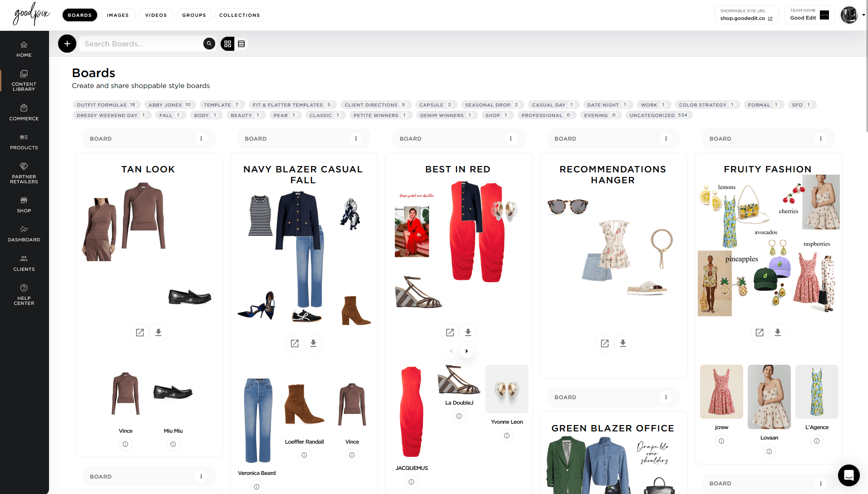Switch to grid view layout
Screen dimensions: 868x494
point(227,44)
